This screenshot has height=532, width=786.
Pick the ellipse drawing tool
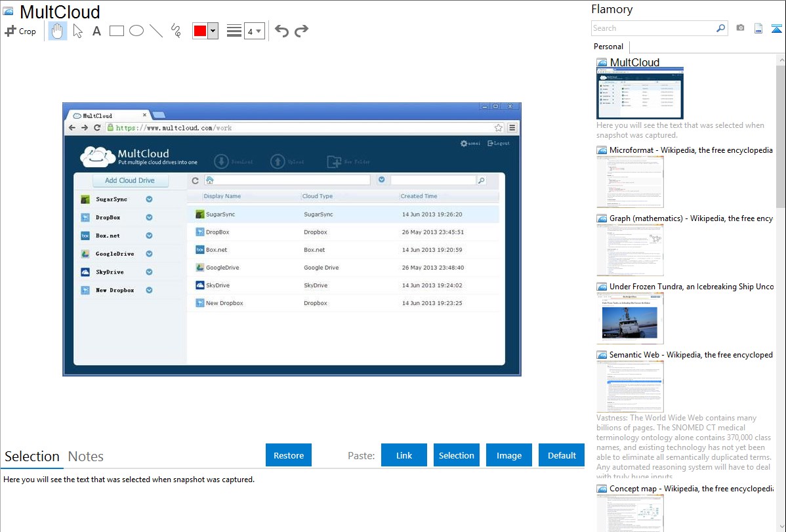coord(136,31)
